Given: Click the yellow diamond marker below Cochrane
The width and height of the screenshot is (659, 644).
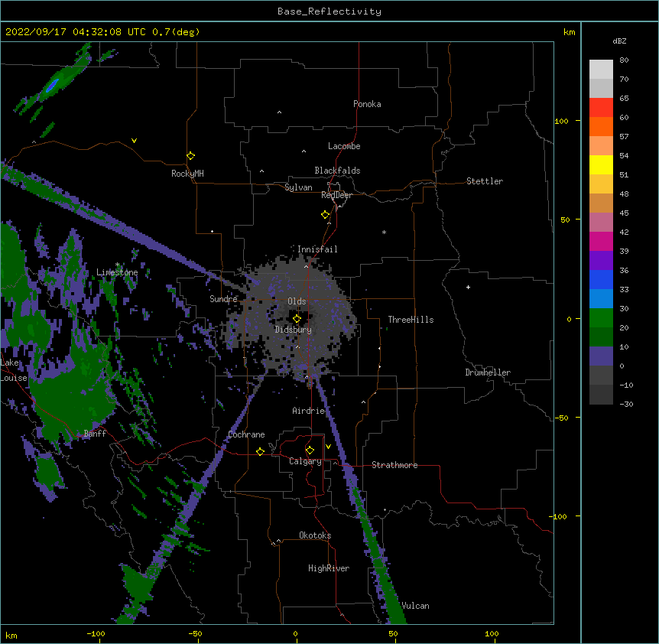Looking at the screenshot, I should tap(260, 451).
